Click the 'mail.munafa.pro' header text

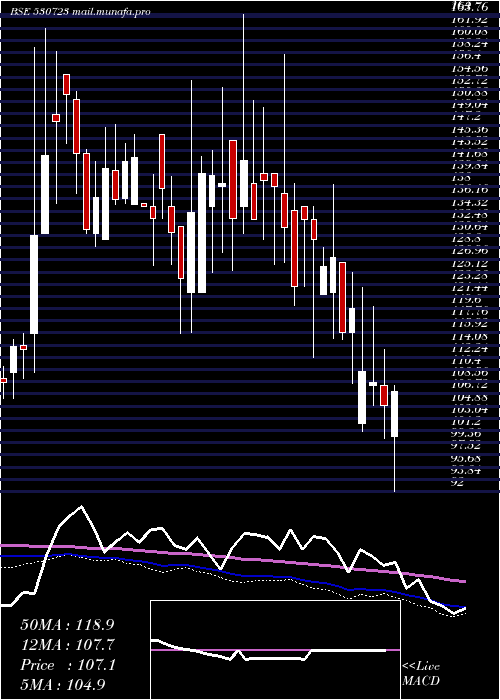(110, 12)
